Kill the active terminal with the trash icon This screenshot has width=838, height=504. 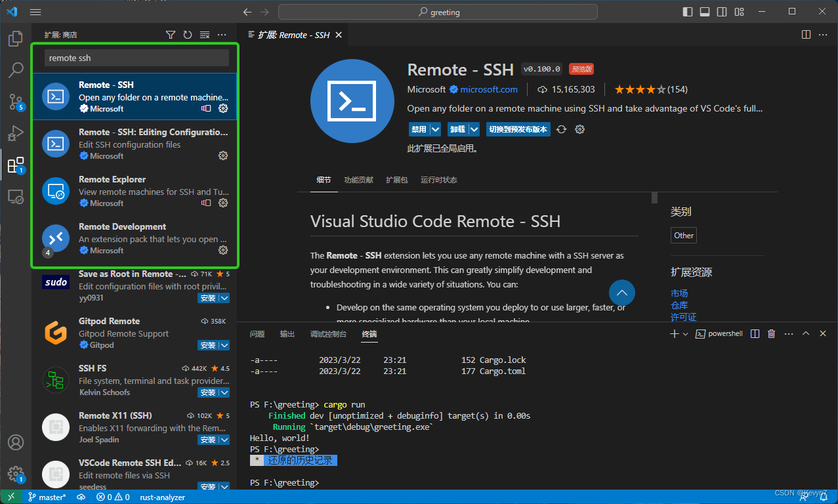tap(770, 333)
